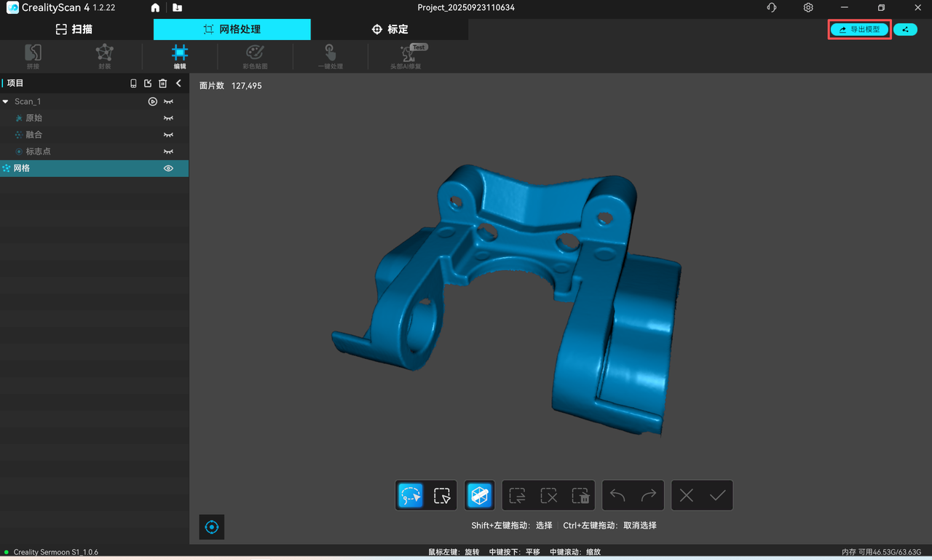Switch to the 扫描 tab
The height and width of the screenshot is (560, 932).
tap(74, 29)
